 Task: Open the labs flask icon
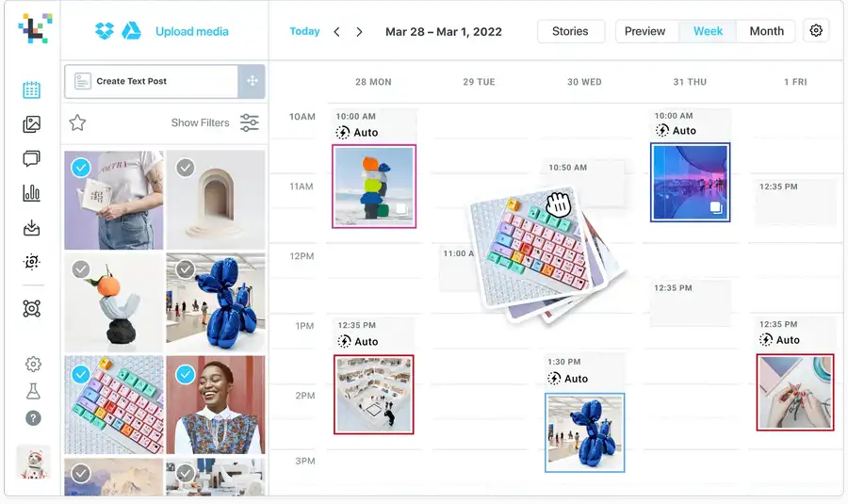pyautogui.click(x=33, y=391)
